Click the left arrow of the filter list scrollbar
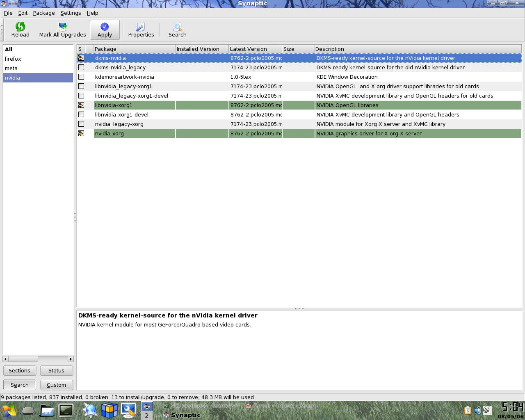 pyautogui.click(x=5, y=359)
